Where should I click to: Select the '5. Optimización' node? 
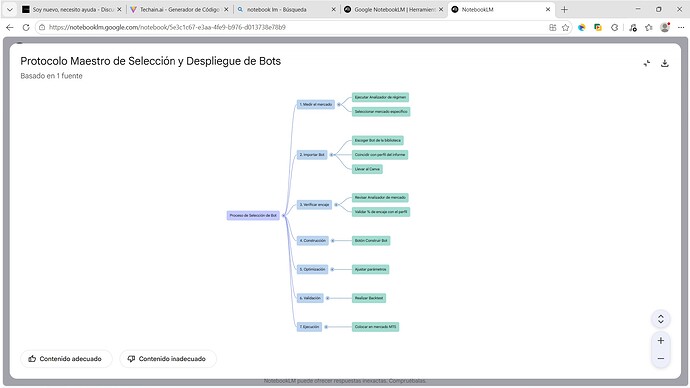click(312, 269)
